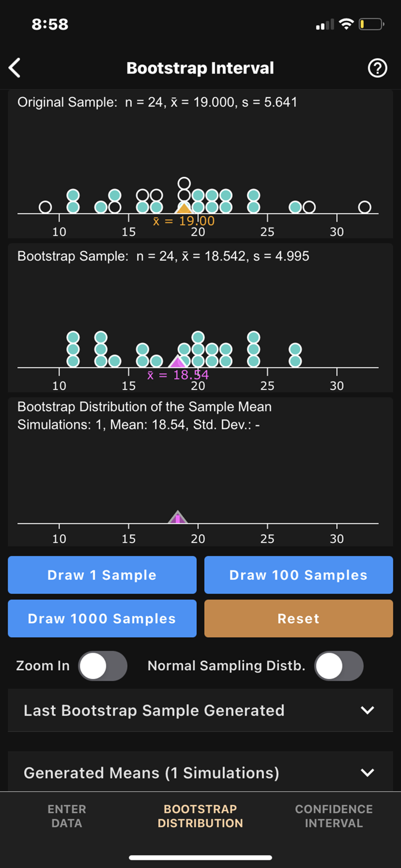Navigate back using the back arrow
Viewport: 401px width, 868px height.
[x=14, y=68]
